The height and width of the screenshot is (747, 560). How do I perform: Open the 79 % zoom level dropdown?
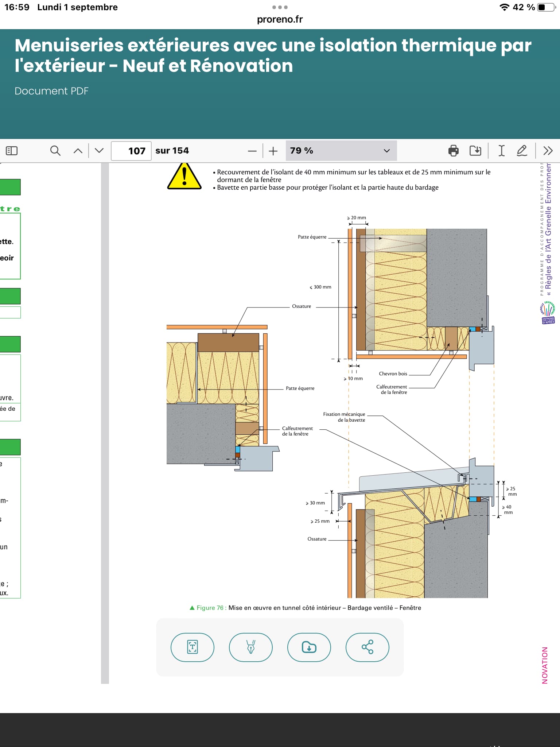tap(341, 151)
